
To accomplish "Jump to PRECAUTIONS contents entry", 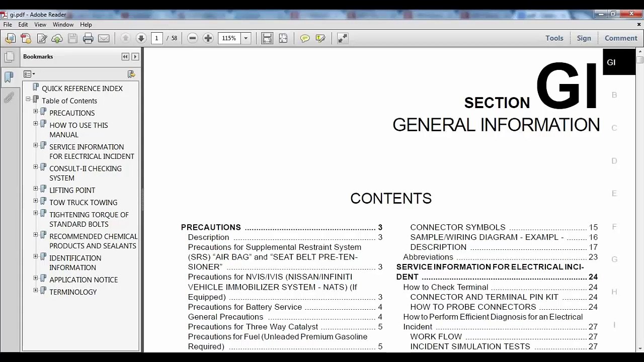I will click(282, 227).
